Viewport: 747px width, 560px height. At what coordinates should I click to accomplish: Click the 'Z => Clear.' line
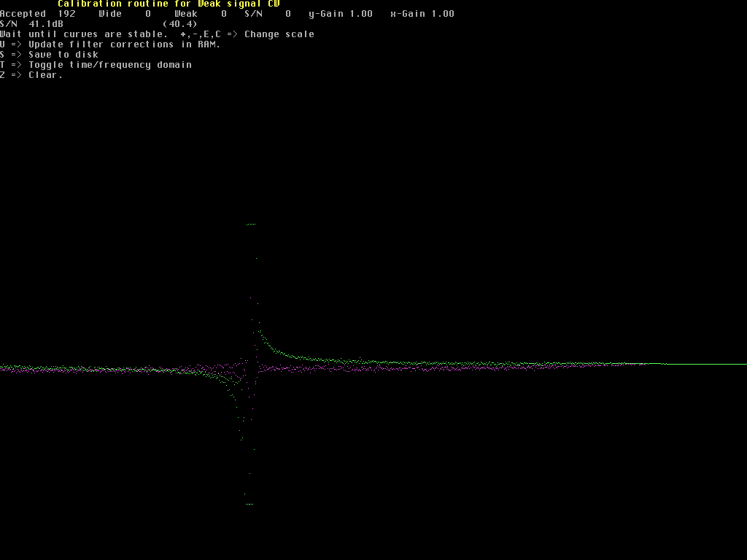click(31, 75)
